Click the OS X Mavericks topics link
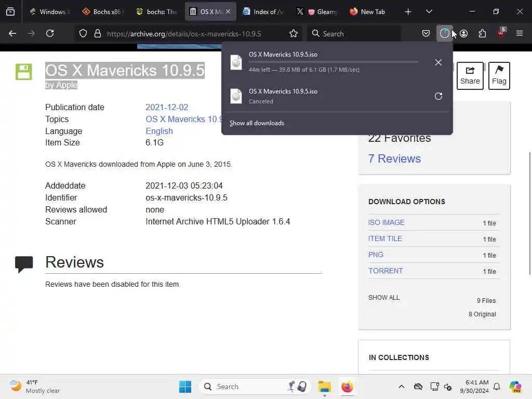532x399 pixels. (x=183, y=119)
